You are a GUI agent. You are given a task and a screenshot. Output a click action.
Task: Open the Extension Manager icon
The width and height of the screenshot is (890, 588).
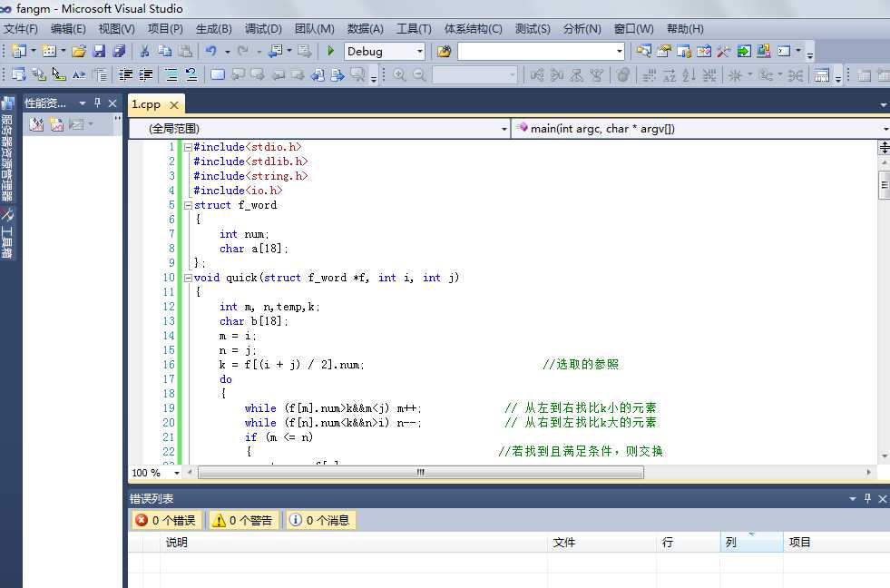(763, 51)
